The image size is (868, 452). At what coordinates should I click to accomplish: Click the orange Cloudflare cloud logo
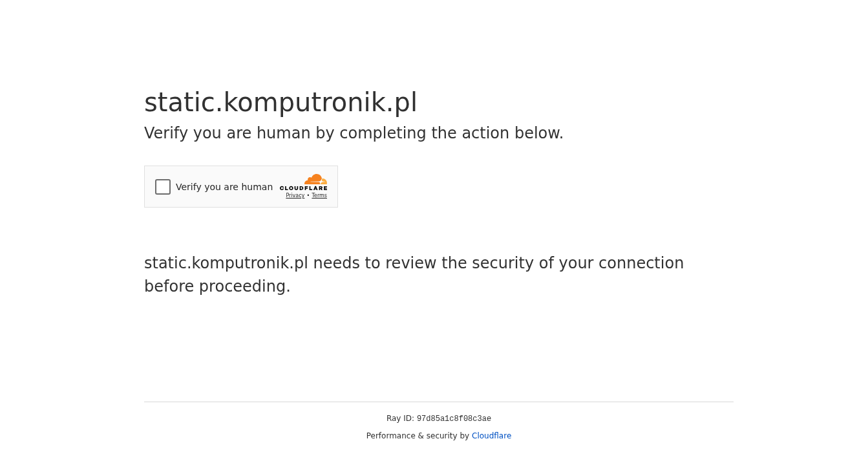tap(315, 179)
